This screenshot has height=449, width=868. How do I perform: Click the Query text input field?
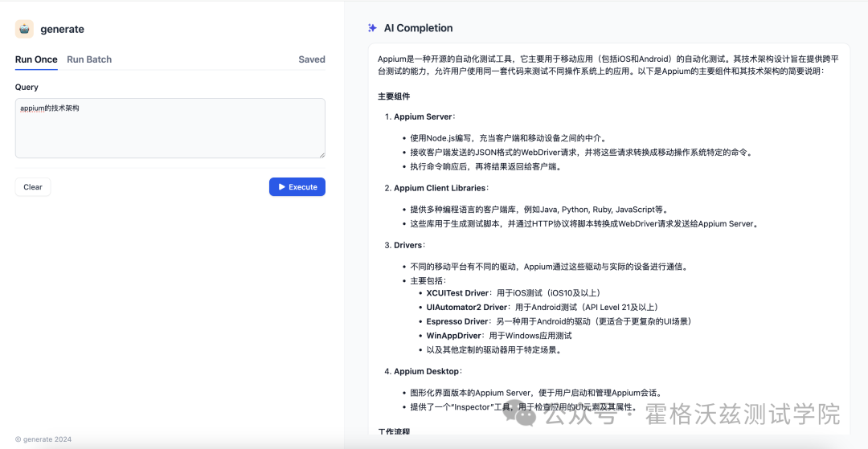point(170,129)
